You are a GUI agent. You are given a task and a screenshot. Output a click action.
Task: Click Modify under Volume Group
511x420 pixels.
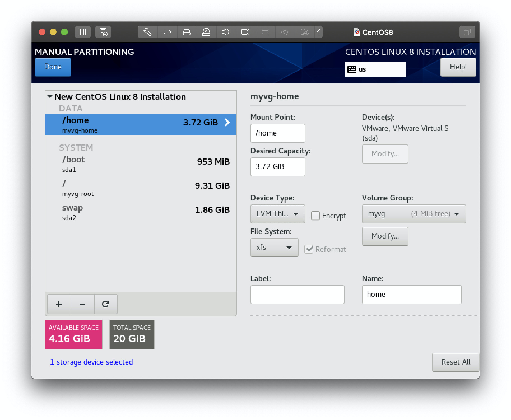click(385, 236)
